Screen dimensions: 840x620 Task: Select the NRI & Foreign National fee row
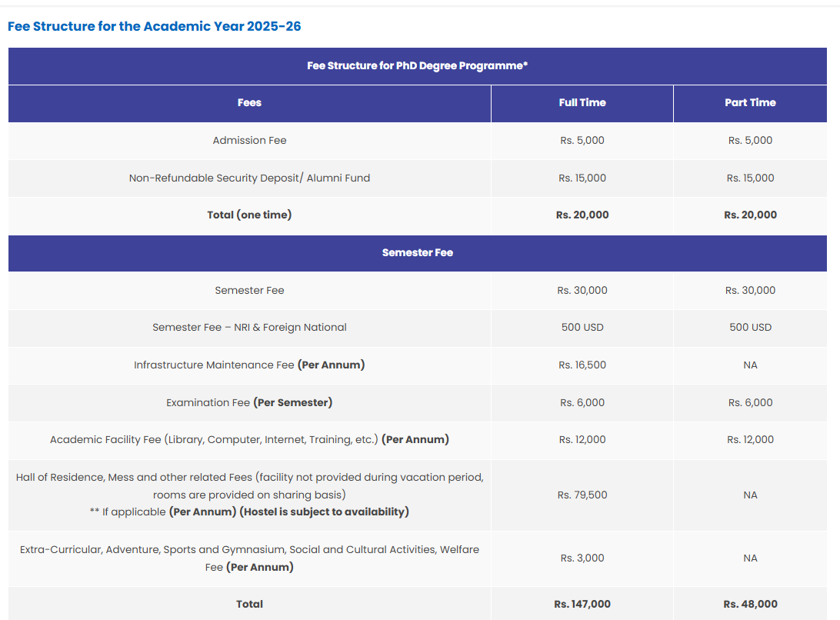click(x=249, y=327)
